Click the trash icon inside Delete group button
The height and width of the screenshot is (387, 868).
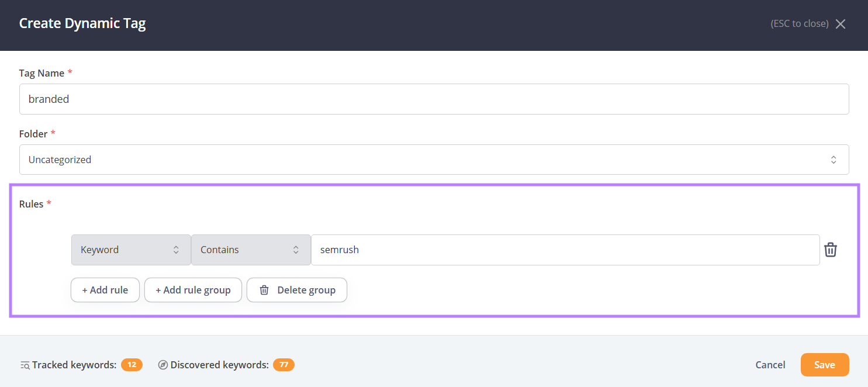[264, 289]
